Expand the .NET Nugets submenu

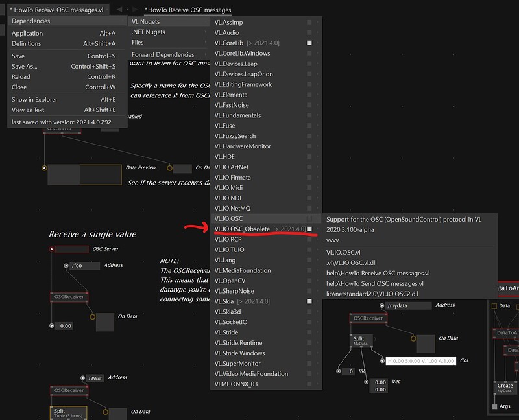tap(169, 32)
